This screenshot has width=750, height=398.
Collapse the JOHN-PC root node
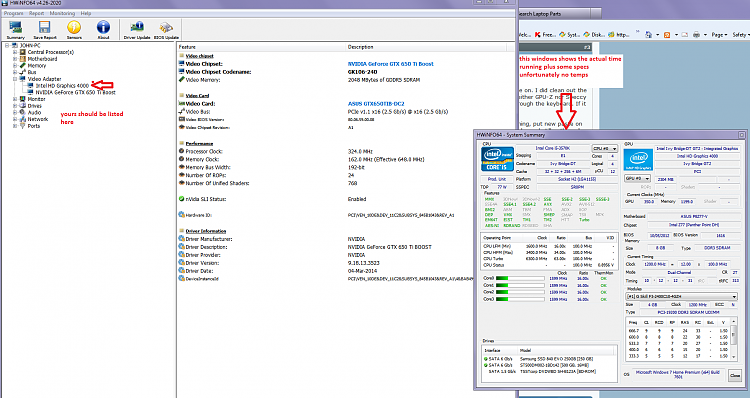pyautogui.click(x=7, y=45)
